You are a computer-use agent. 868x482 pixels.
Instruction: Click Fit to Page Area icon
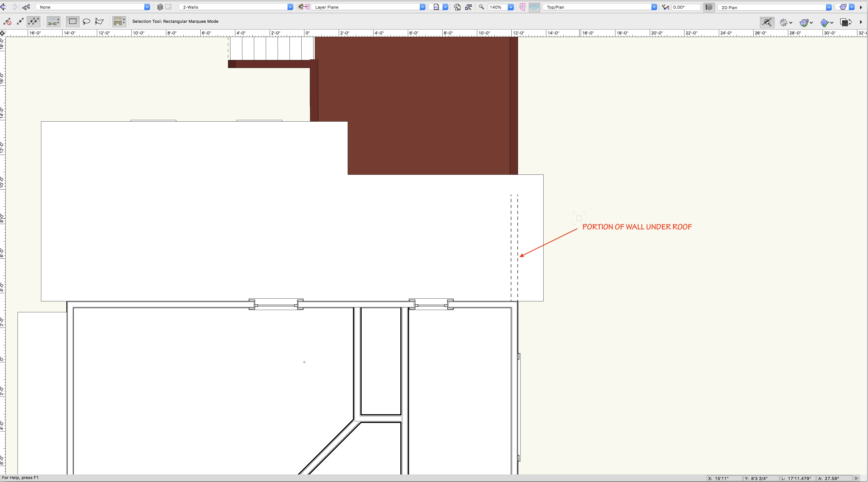point(457,7)
